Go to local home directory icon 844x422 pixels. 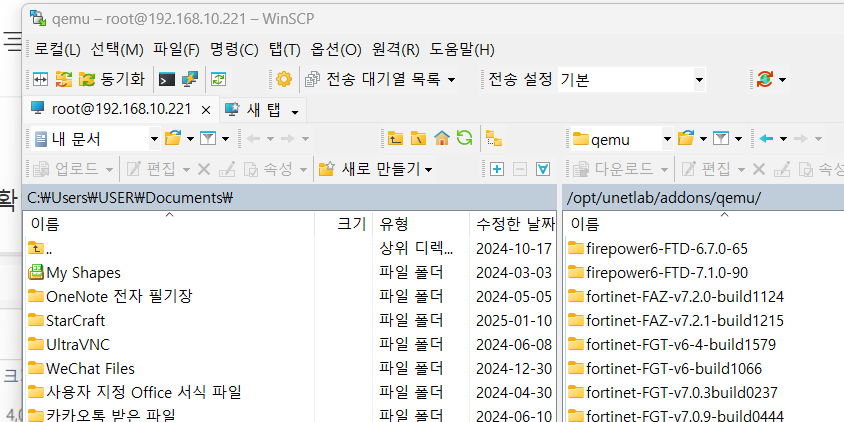[441, 139]
